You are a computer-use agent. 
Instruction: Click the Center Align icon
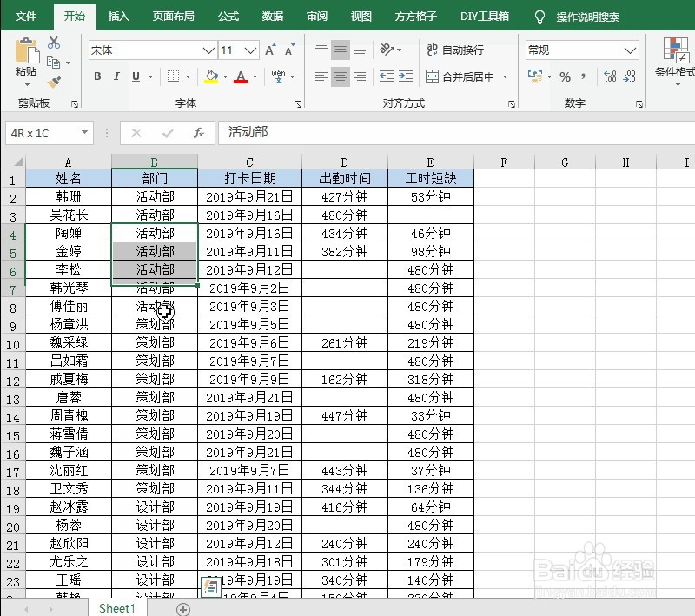click(x=340, y=76)
